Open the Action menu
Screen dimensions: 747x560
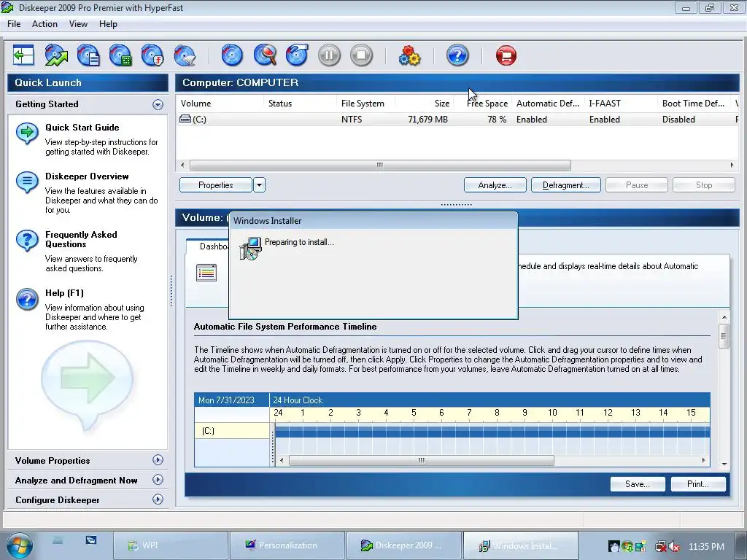pos(44,24)
